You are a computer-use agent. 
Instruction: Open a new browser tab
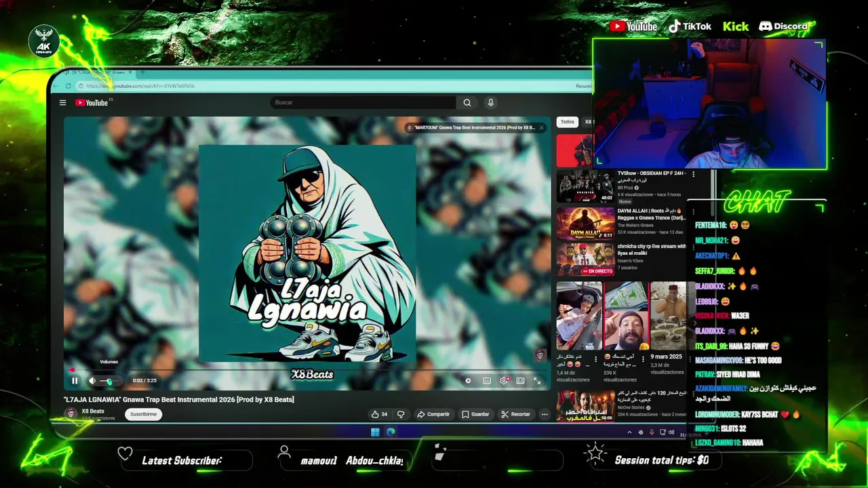[x=142, y=72]
